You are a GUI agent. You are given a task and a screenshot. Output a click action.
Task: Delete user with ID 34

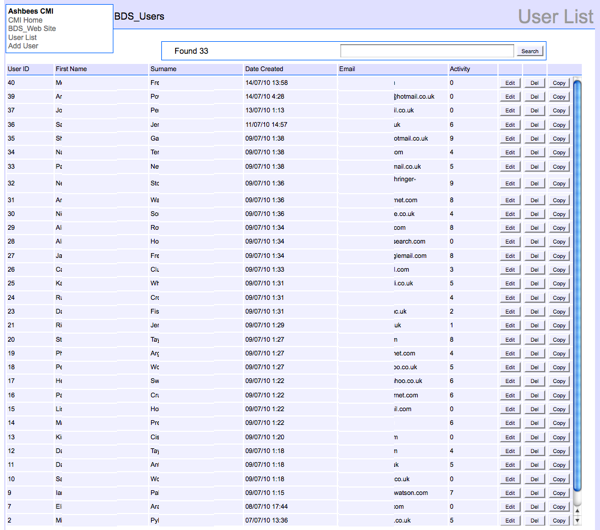click(535, 152)
